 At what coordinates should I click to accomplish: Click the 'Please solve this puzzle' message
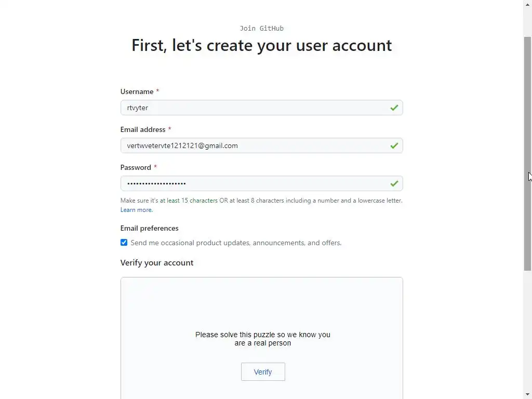[262, 339]
